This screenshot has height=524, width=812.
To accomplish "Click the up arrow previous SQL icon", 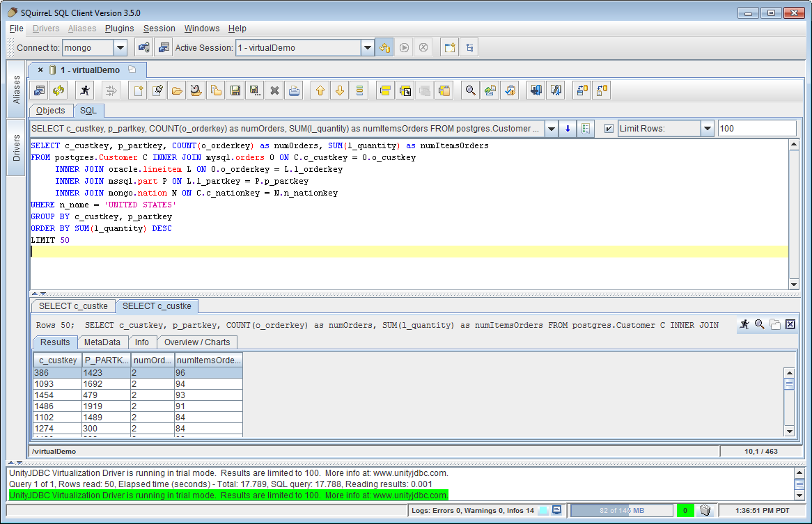I will [320, 90].
